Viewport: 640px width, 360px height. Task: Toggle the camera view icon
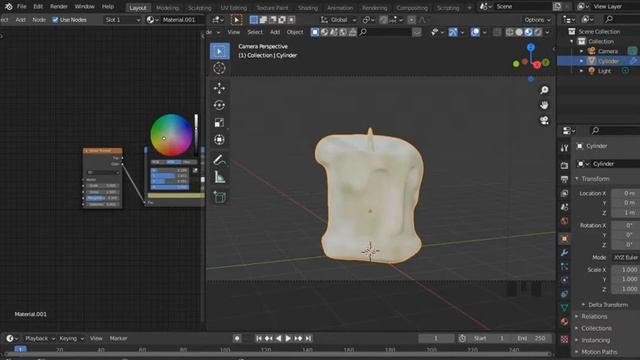click(x=544, y=120)
